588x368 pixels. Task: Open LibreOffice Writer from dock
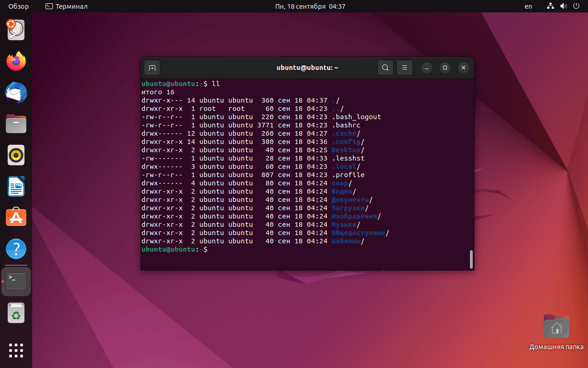tap(16, 186)
